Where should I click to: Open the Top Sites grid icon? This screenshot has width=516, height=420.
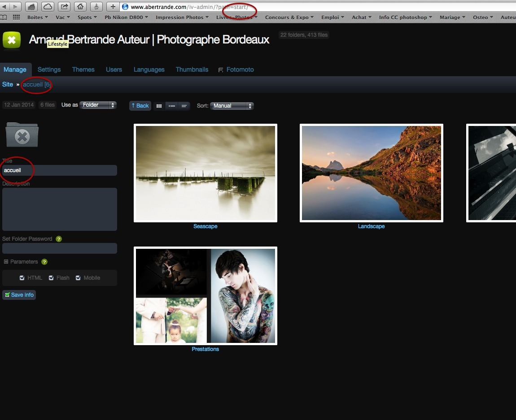coord(16,17)
